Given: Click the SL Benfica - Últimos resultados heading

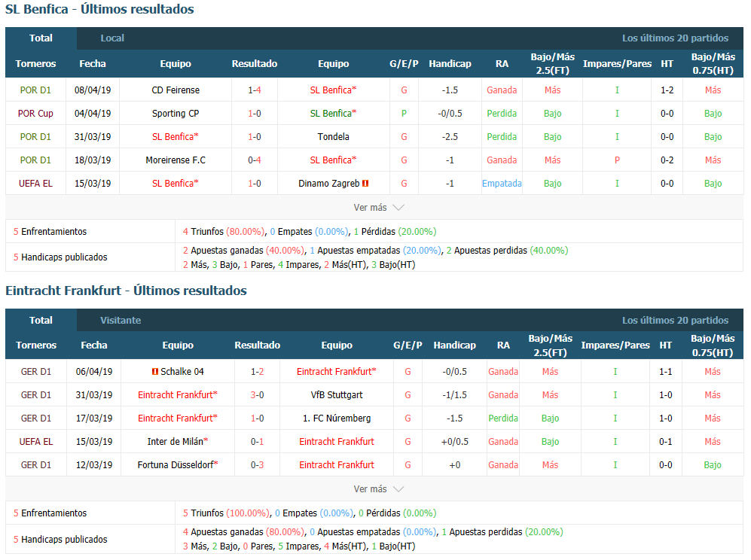Looking at the screenshot, I should point(99,9).
